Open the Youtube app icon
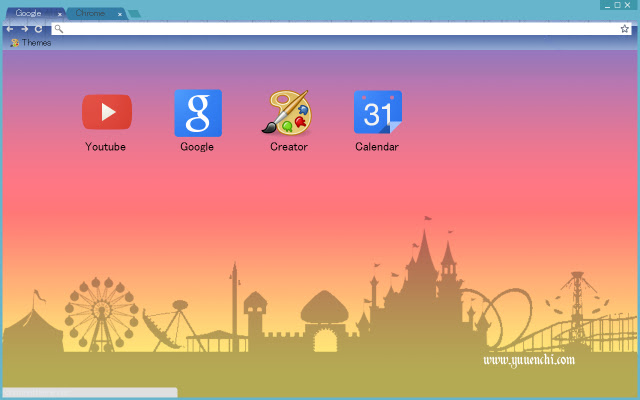Image resolution: width=640 pixels, height=400 pixels. [107, 112]
